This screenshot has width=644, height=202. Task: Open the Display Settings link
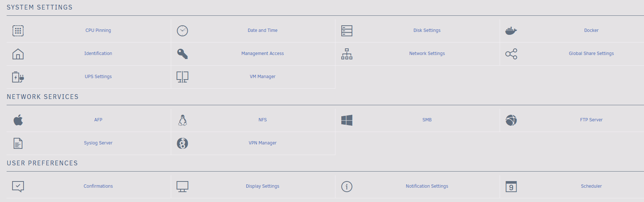262,186
